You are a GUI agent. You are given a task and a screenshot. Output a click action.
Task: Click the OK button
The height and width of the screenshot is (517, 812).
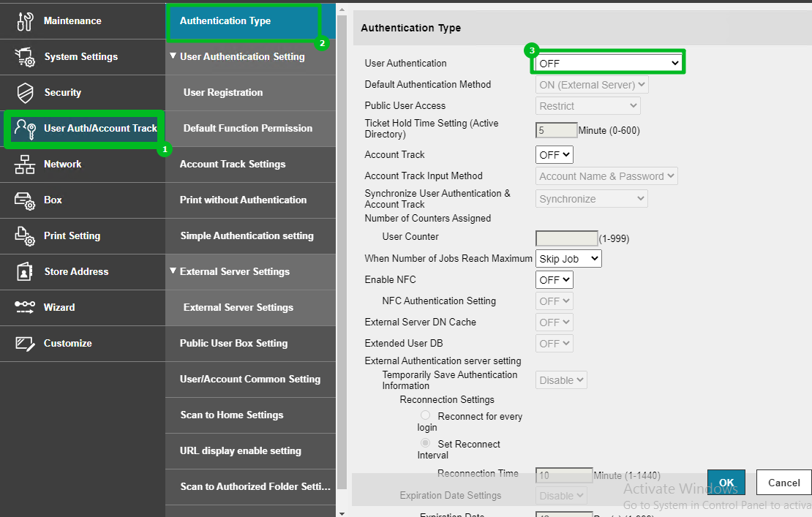click(726, 483)
